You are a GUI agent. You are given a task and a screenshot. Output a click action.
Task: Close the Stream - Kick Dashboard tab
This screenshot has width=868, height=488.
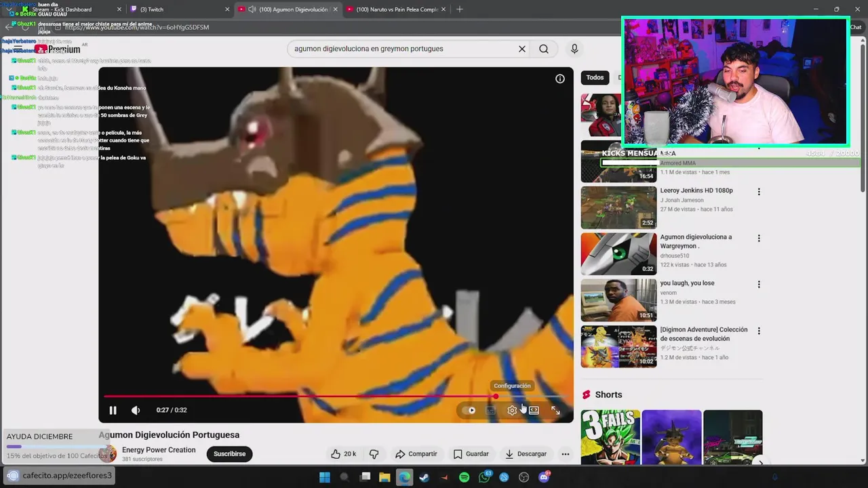tap(119, 9)
